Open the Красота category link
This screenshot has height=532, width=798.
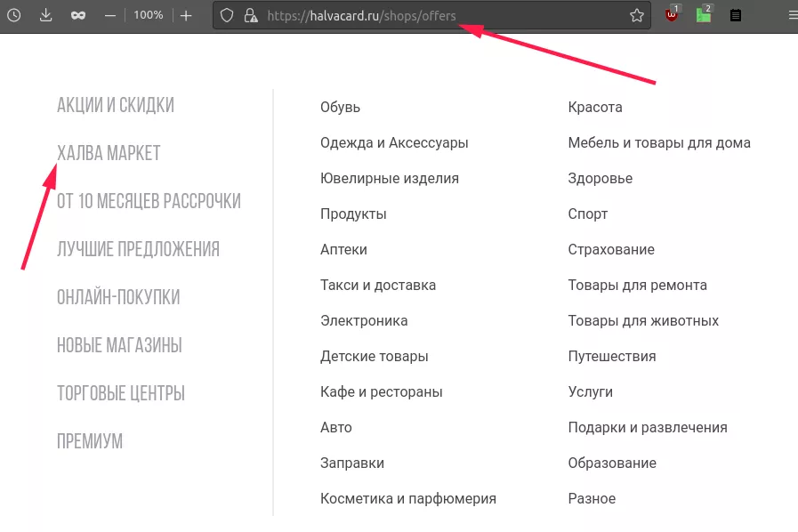pyautogui.click(x=595, y=107)
